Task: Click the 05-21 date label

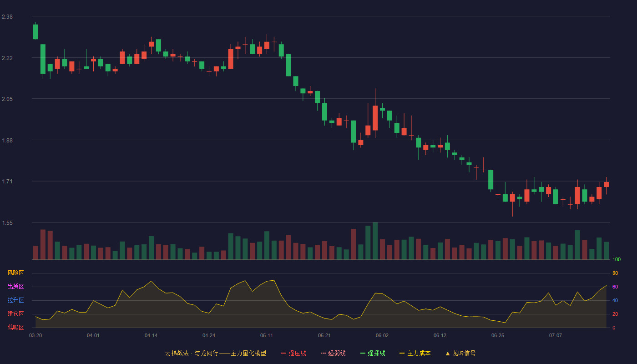Action: coord(324,335)
